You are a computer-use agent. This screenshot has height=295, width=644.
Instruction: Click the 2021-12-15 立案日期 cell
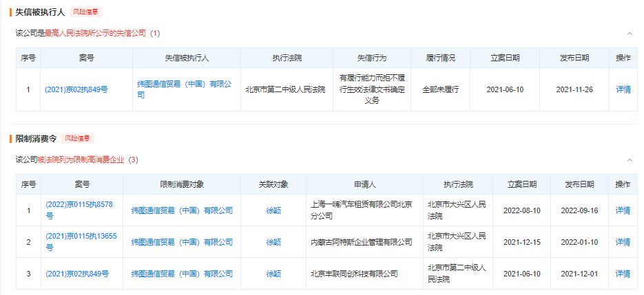[521, 242]
